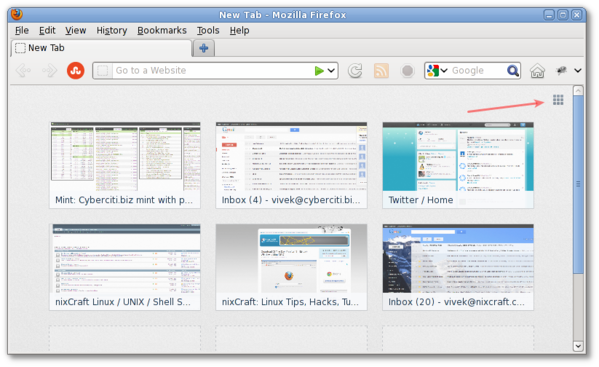Select the New Tab tab

coord(101,48)
